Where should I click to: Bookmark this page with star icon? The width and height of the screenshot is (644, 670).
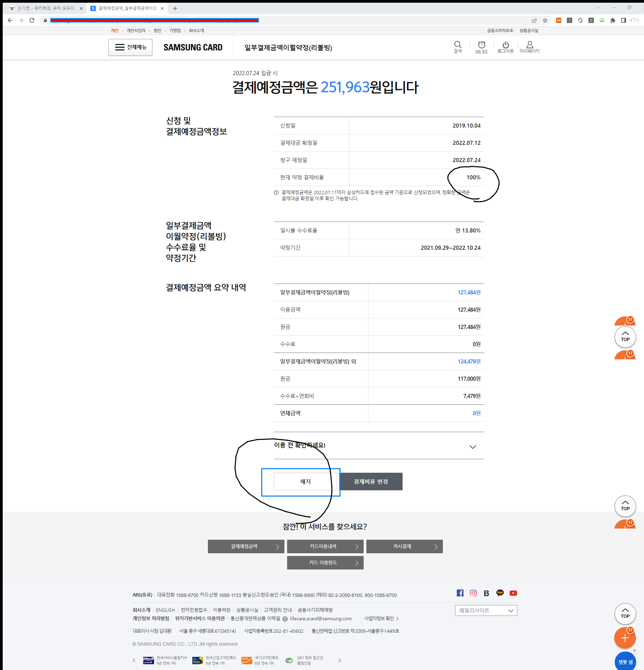tap(545, 20)
